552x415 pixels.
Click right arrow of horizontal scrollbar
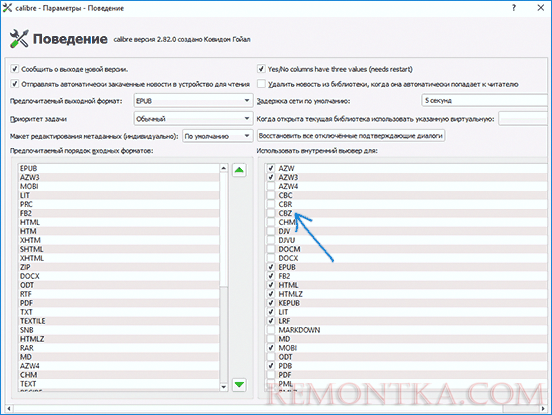[x=544, y=409]
